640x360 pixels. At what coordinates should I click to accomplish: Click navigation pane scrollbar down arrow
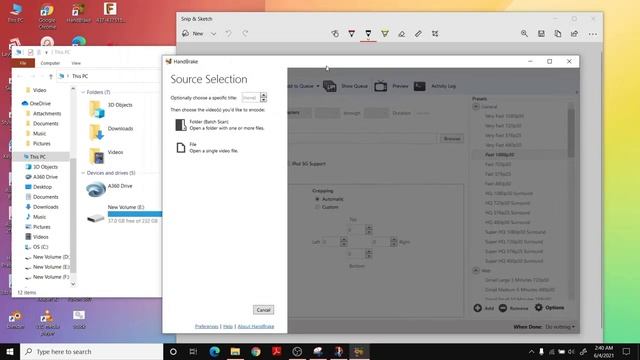pyautogui.click(x=73, y=284)
